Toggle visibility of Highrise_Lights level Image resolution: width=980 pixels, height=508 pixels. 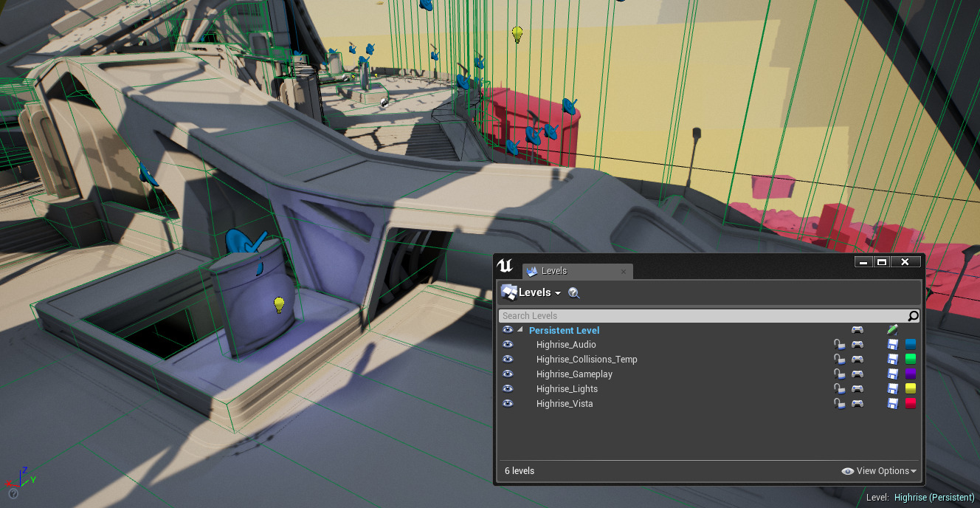[508, 389]
